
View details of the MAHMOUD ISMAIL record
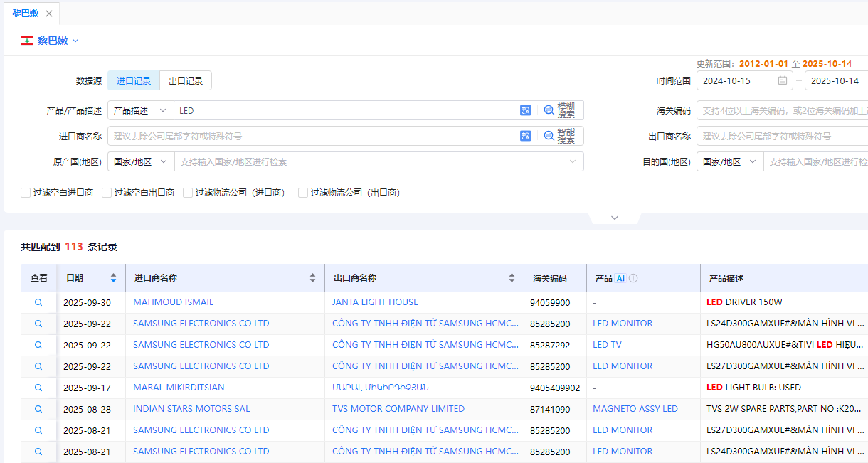[38, 302]
